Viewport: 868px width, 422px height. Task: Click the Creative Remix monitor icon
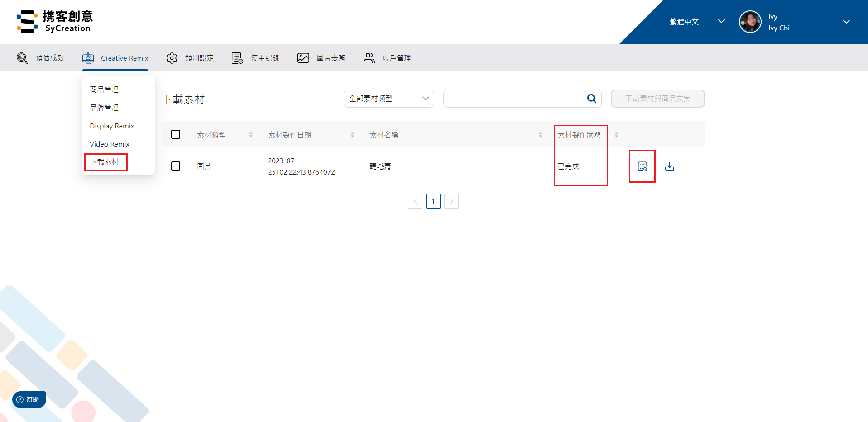click(x=88, y=58)
